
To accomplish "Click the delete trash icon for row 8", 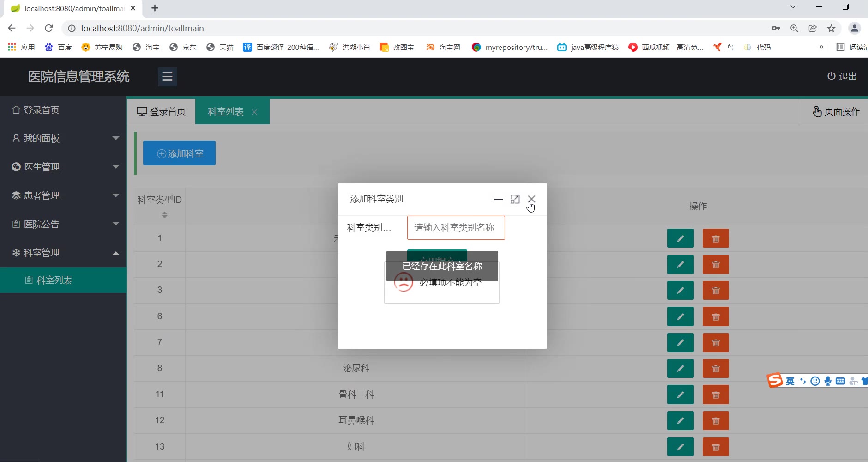I will (x=716, y=369).
